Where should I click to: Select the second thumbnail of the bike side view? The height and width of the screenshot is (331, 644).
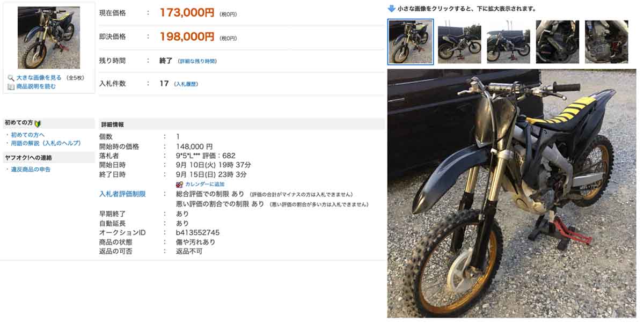[459, 42]
